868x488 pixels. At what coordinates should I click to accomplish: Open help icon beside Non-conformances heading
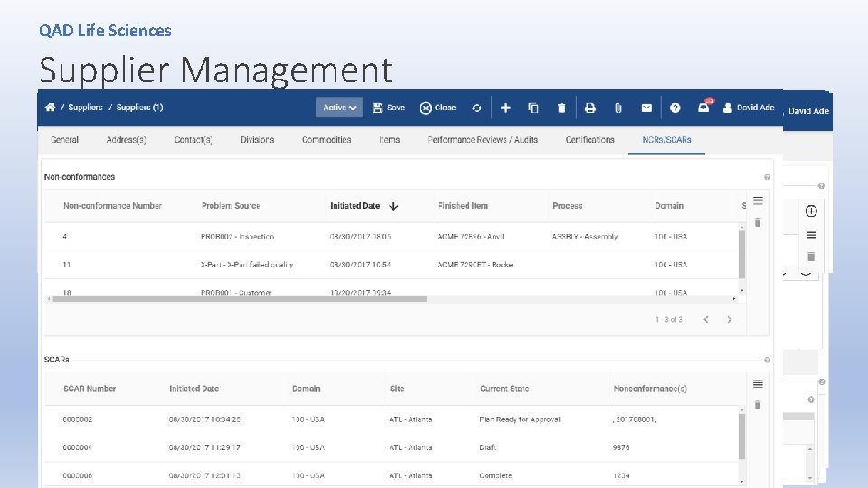pos(768,177)
